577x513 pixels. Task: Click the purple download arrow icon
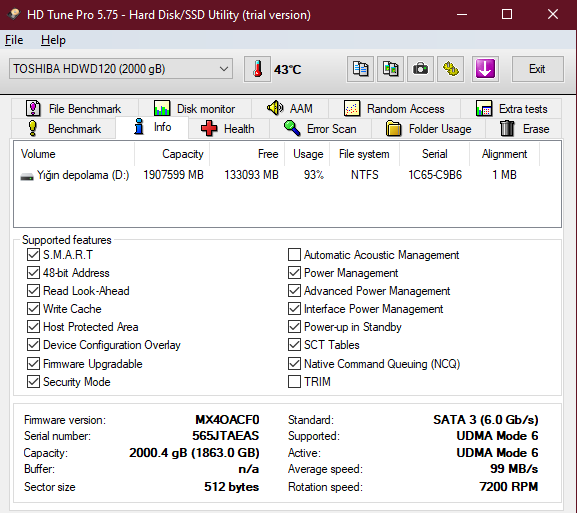pyautogui.click(x=485, y=69)
